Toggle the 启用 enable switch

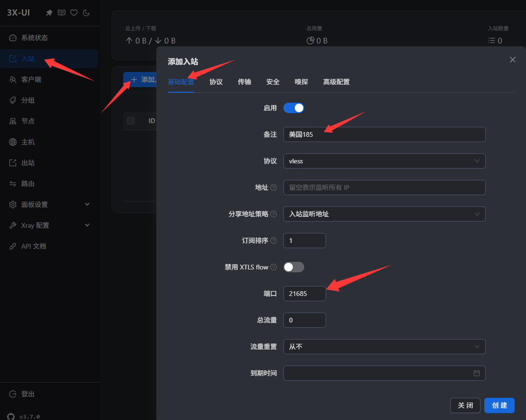pos(293,108)
